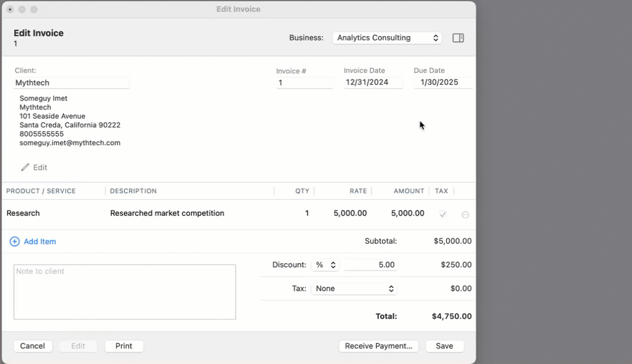
Task: Click inside the Note to client box
Action: coord(125,290)
